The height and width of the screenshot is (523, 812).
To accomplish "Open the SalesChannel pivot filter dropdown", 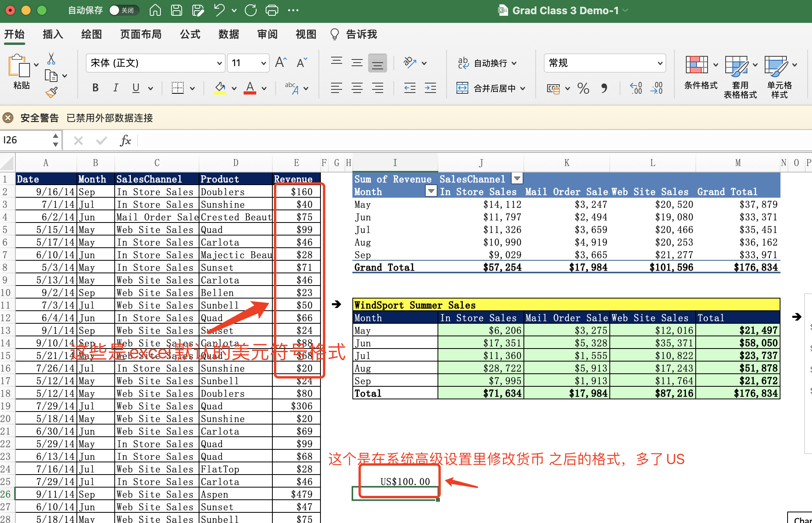I will click(517, 179).
